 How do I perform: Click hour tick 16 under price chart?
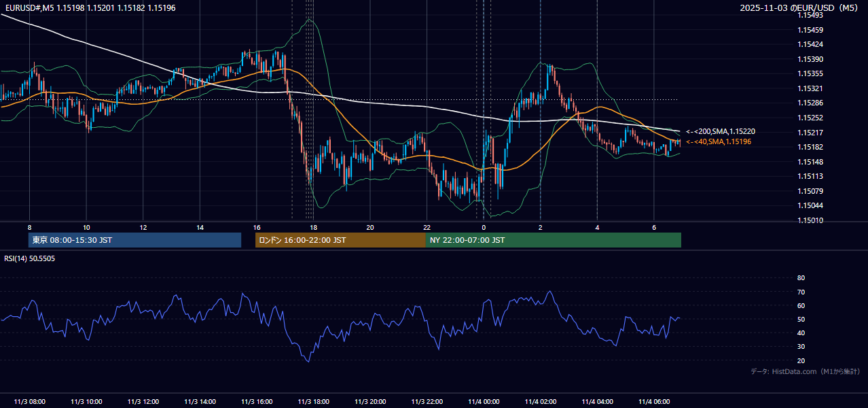256,227
